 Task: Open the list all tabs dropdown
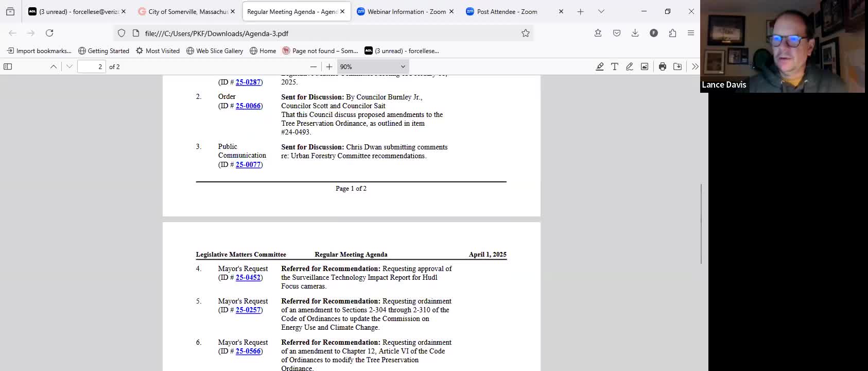click(601, 11)
